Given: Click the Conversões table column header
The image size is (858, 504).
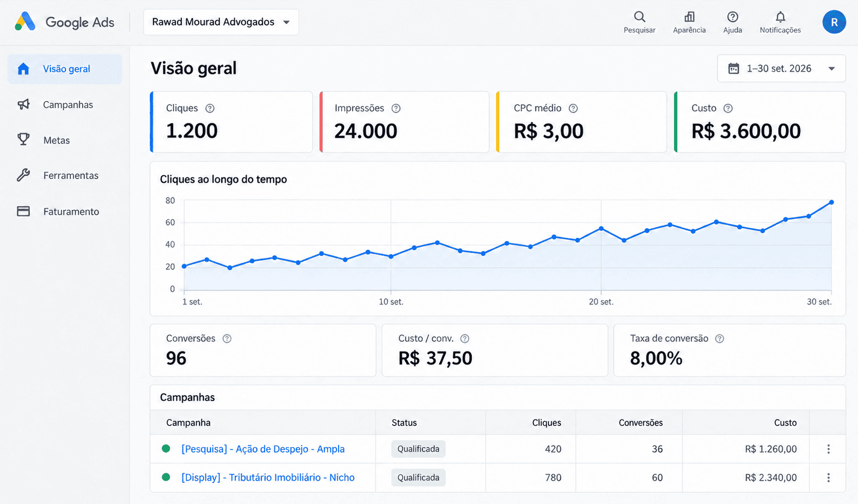Looking at the screenshot, I should tap(641, 423).
